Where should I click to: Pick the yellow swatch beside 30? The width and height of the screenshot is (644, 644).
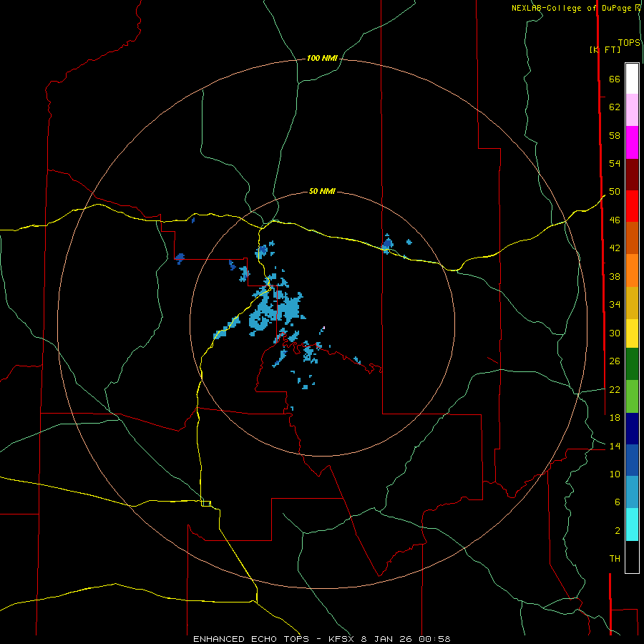point(632,333)
